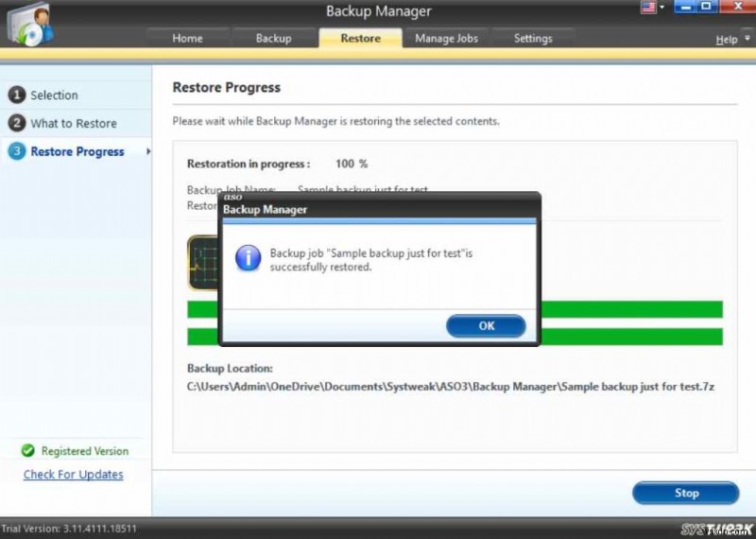Click the Backup Location label
The image size is (756, 539).
coord(230,368)
